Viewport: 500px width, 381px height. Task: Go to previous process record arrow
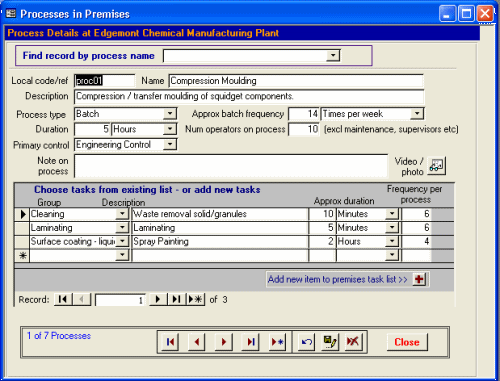click(197, 342)
